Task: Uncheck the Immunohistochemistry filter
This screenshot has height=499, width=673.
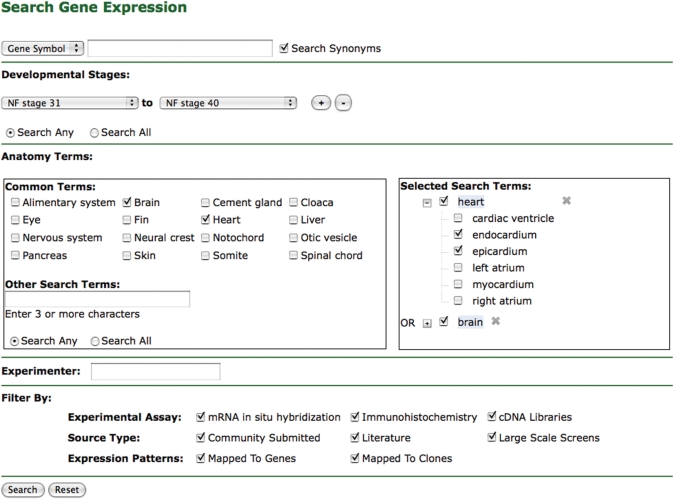Action: (x=355, y=417)
